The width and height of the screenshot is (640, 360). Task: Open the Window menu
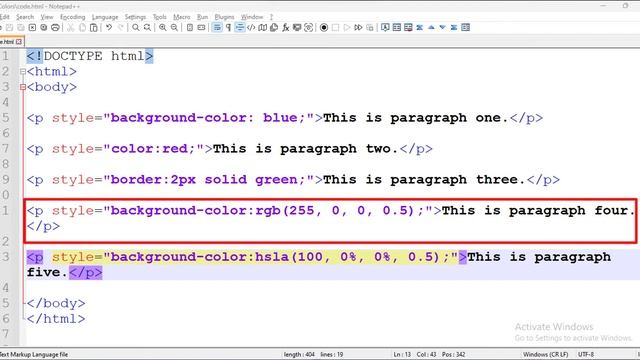252,17
